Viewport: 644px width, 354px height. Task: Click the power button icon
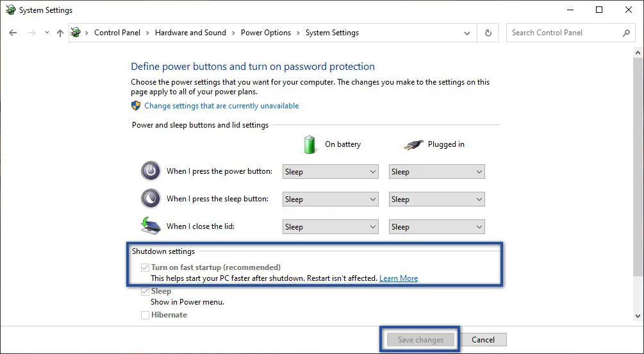point(151,171)
